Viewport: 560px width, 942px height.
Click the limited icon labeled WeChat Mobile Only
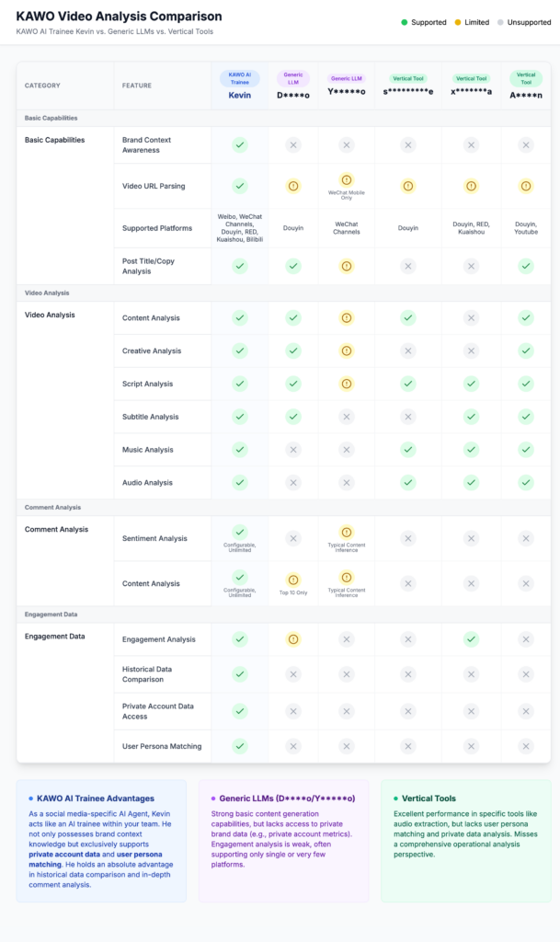click(347, 180)
